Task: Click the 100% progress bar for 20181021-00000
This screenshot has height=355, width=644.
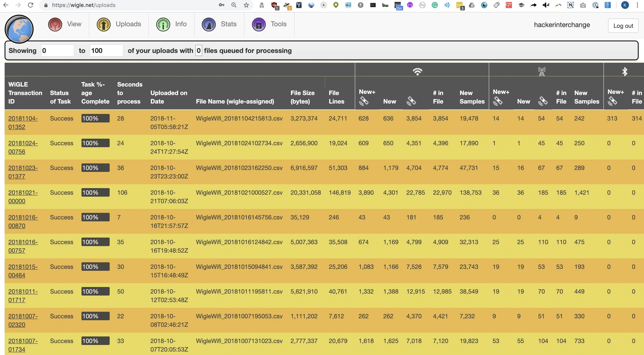Action: tap(95, 192)
